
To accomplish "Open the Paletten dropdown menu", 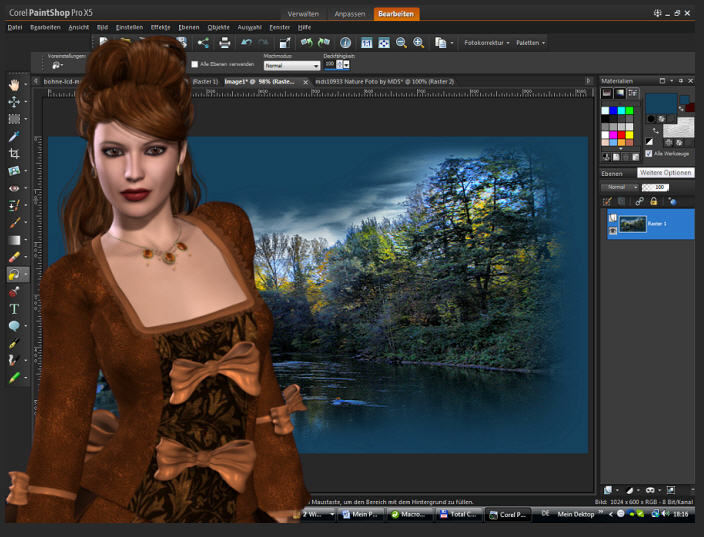I will (x=531, y=43).
